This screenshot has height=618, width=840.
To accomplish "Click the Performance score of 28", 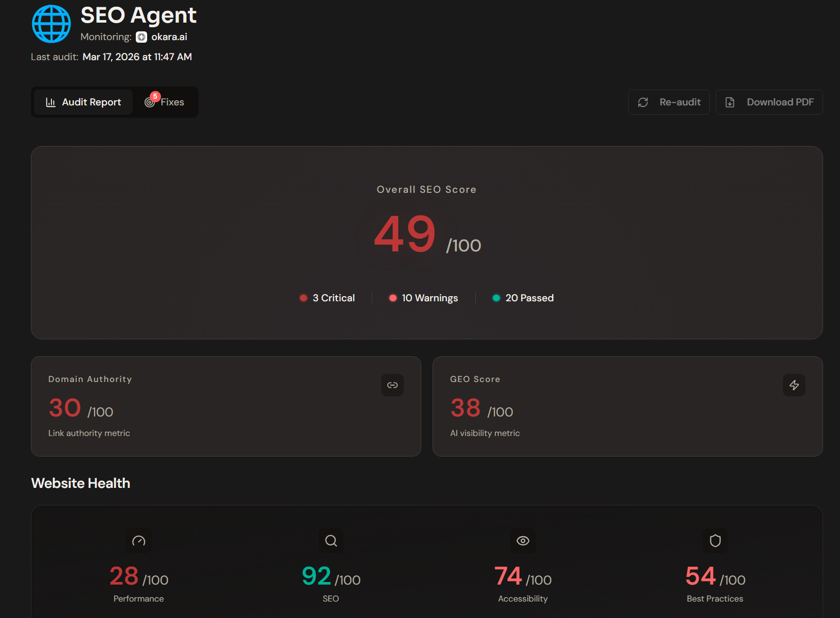I will 124,576.
